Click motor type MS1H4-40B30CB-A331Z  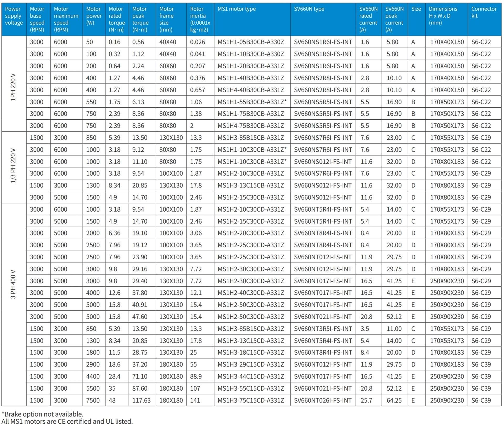click(x=251, y=90)
